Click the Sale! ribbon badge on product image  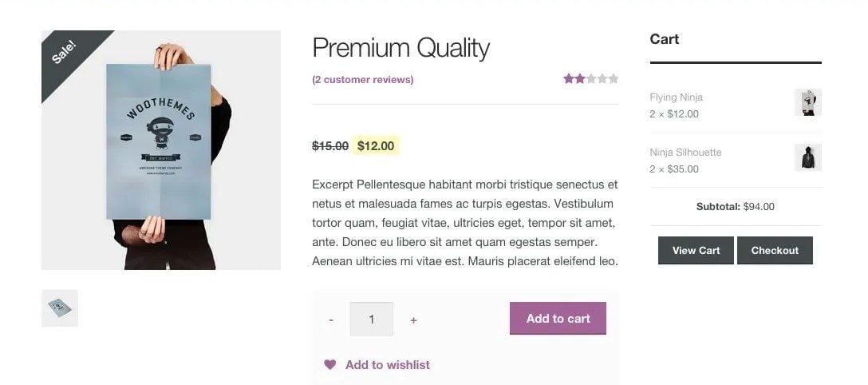tap(65, 53)
